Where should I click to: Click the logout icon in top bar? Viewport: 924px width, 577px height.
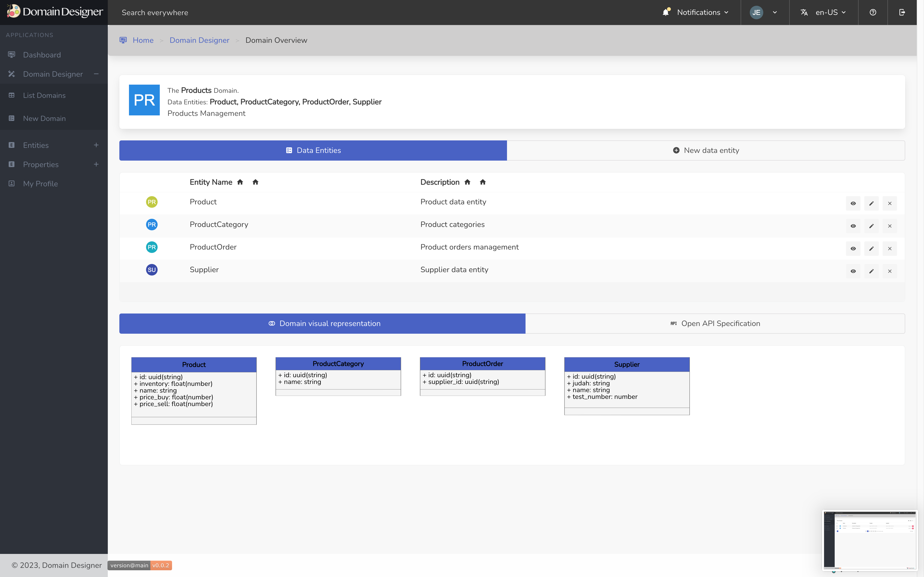(902, 13)
